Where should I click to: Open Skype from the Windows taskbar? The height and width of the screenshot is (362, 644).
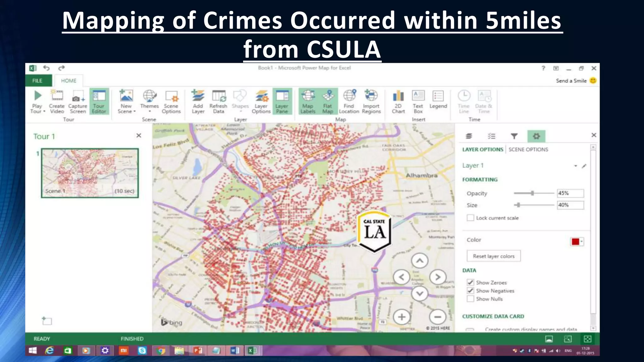pos(142,350)
